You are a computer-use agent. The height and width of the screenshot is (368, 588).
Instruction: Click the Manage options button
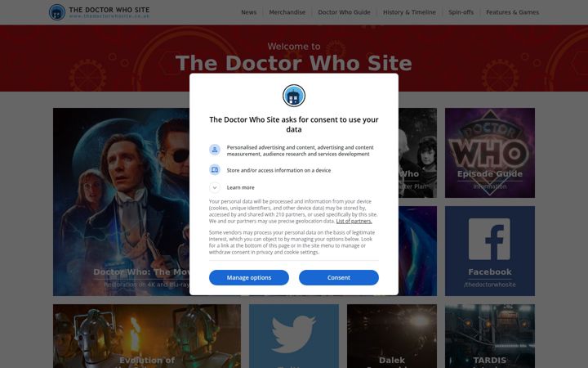click(248, 277)
